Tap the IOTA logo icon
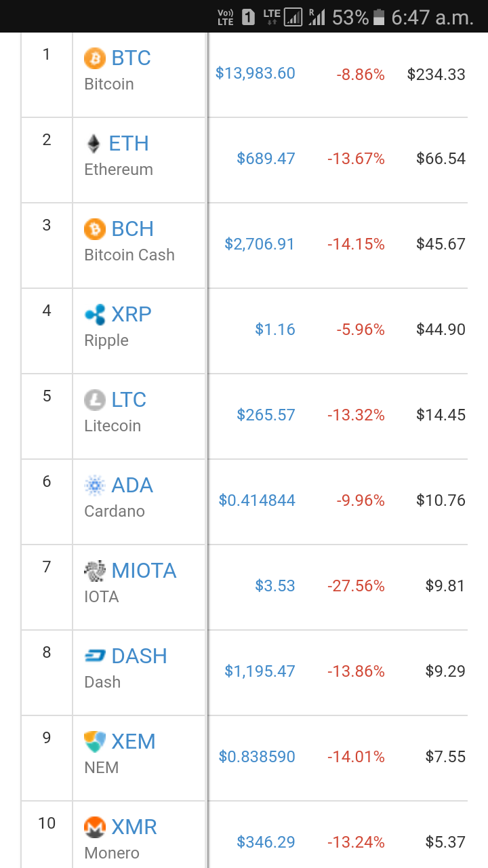 coord(95,571)
